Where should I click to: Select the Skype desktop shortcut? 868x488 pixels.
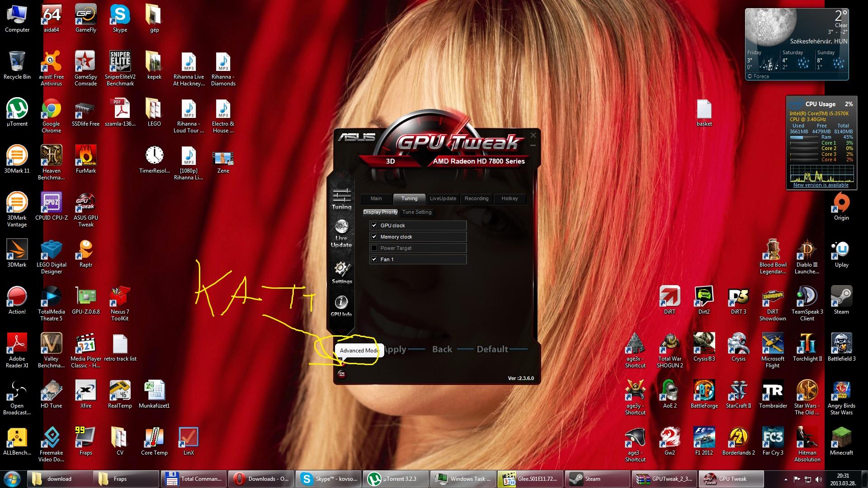point(120,19)
